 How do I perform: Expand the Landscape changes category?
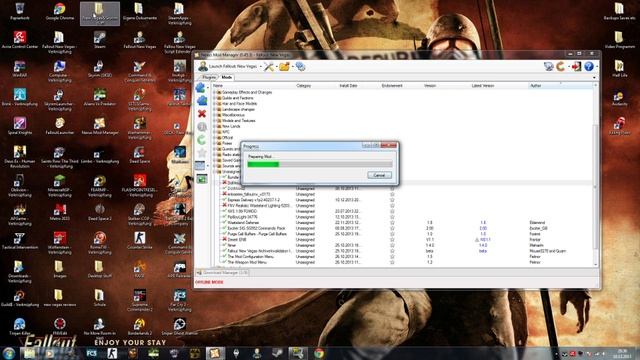(214, 109)
